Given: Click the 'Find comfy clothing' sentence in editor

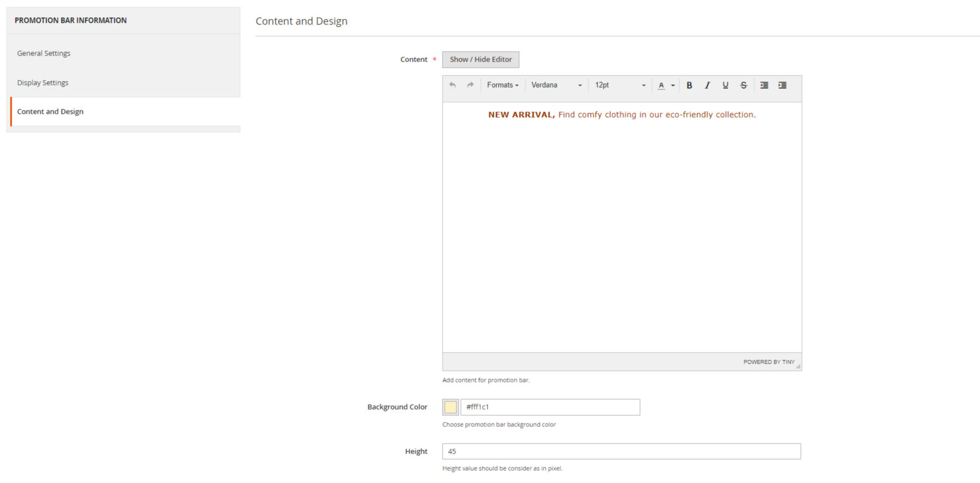Looking at the screenshot, I should 657,115.
